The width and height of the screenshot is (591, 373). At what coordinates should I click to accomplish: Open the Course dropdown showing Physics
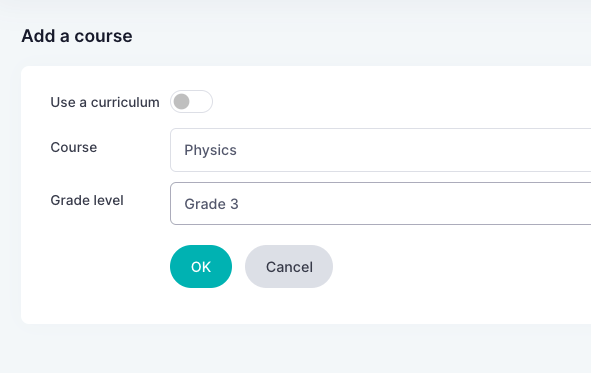click(380, 150)
